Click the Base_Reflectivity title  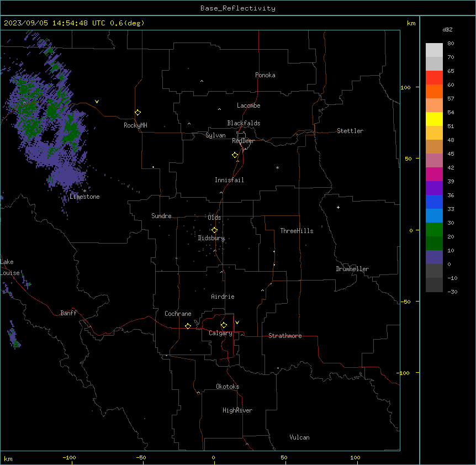238,8
